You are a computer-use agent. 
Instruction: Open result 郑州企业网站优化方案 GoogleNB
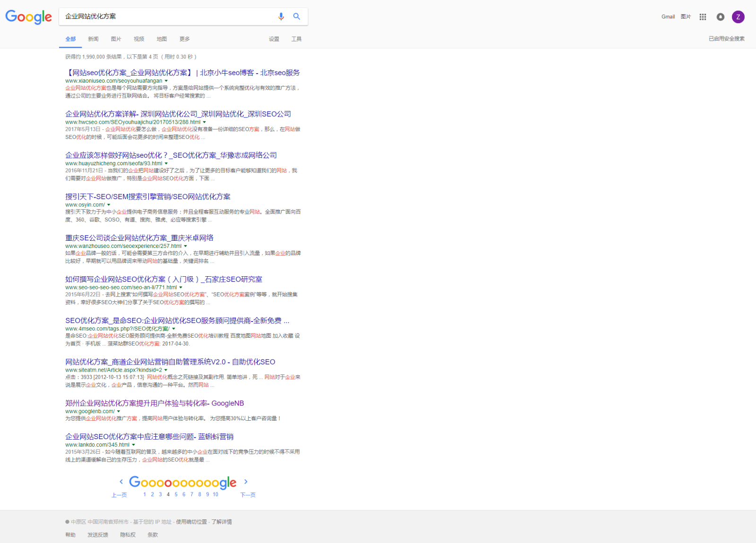click(x=155, y=403)
